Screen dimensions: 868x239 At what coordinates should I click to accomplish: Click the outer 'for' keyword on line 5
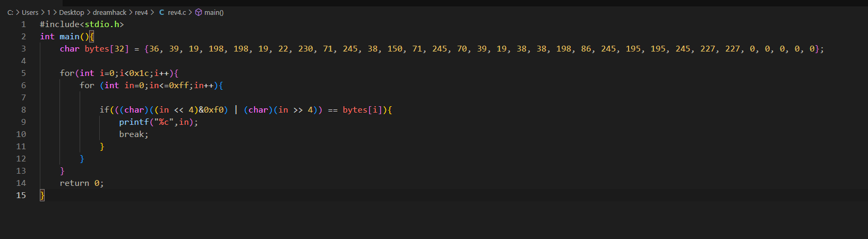(x=67, y=73)
